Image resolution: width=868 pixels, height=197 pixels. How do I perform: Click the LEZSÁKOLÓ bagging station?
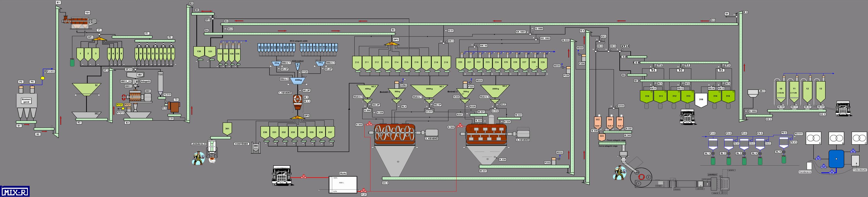pos(212,147)
